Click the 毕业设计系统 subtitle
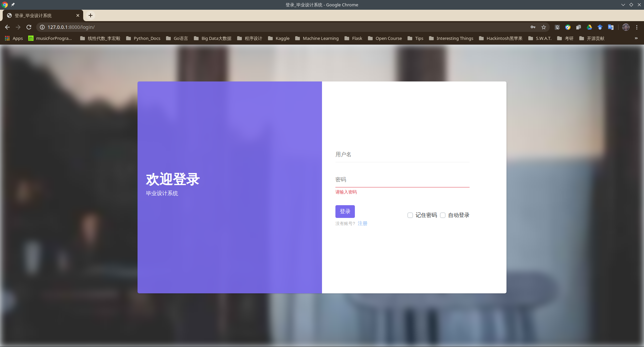This screenshot has height=347, width=644. coord(162,193)
